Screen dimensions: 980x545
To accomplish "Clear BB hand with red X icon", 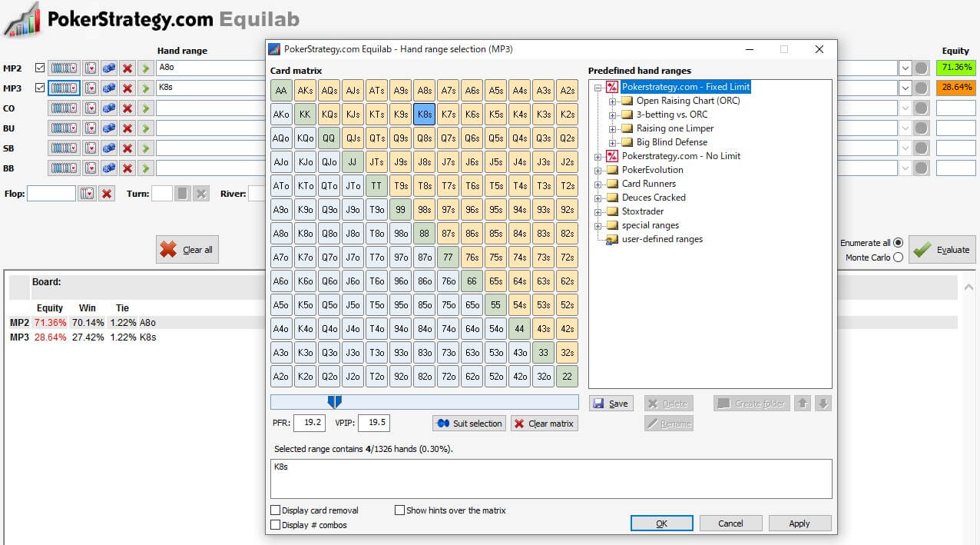I will pos(127,168).
